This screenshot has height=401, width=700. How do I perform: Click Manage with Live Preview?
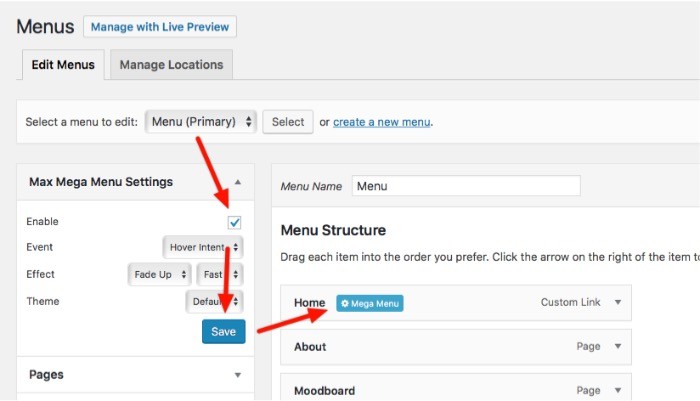click(160, 27)
